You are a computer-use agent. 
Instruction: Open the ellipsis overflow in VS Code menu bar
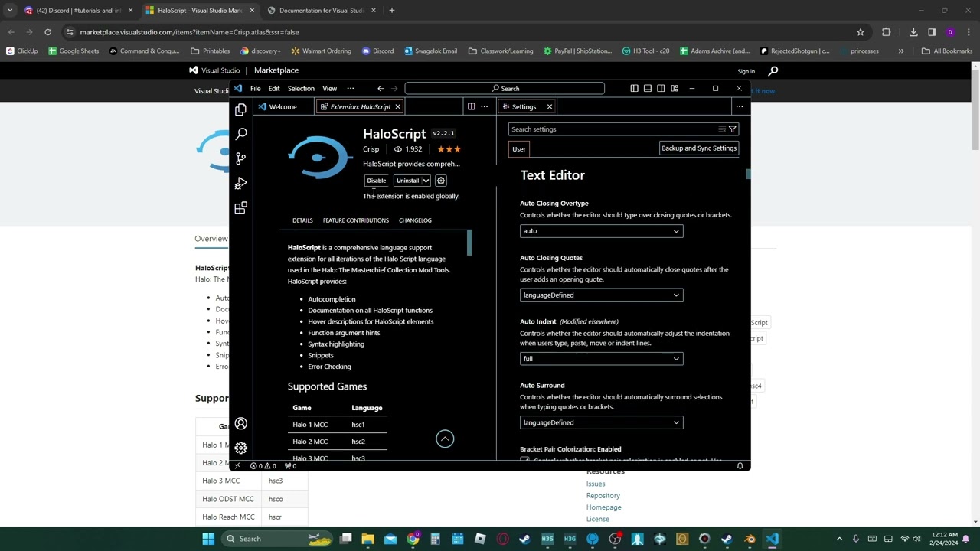(351, 89)
